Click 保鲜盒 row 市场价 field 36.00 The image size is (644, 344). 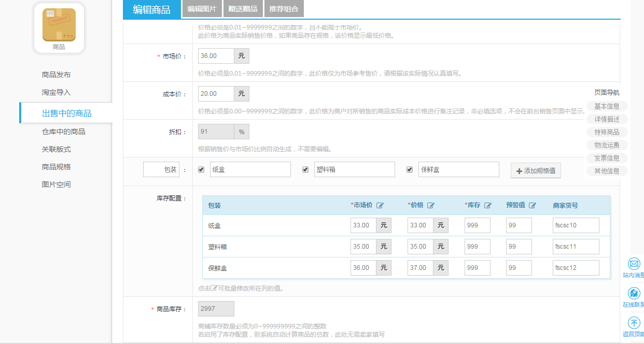click(363, 268)
